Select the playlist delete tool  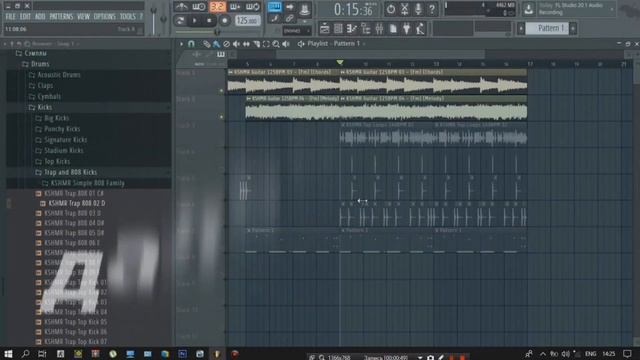pyautogui.click(x=227, y=44)
